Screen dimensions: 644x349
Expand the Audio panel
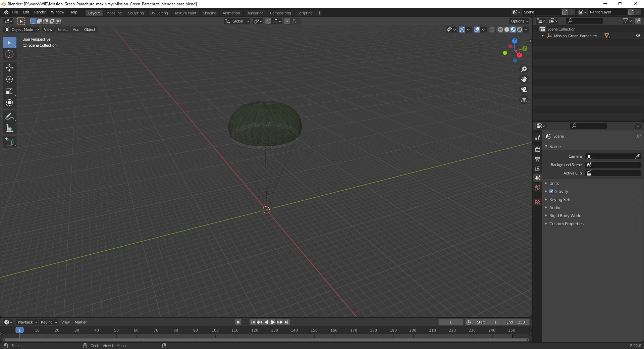(554, 207)
